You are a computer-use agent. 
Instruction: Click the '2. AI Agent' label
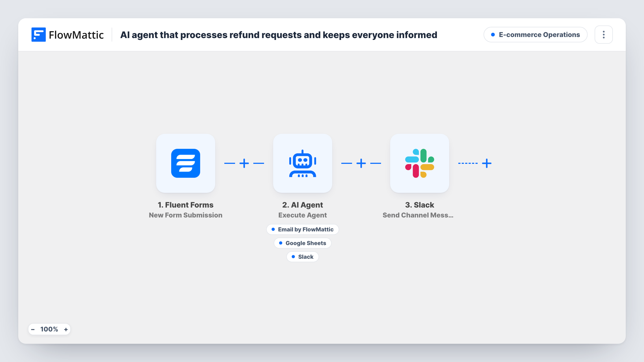pyautogui.click(x=303, y=205)
